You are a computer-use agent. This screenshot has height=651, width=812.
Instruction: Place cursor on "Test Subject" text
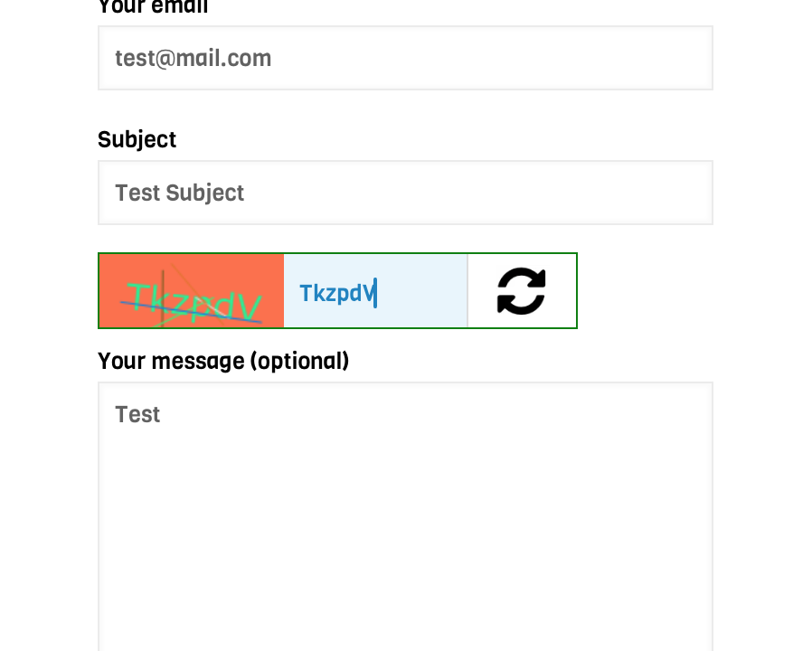(179, 193)
